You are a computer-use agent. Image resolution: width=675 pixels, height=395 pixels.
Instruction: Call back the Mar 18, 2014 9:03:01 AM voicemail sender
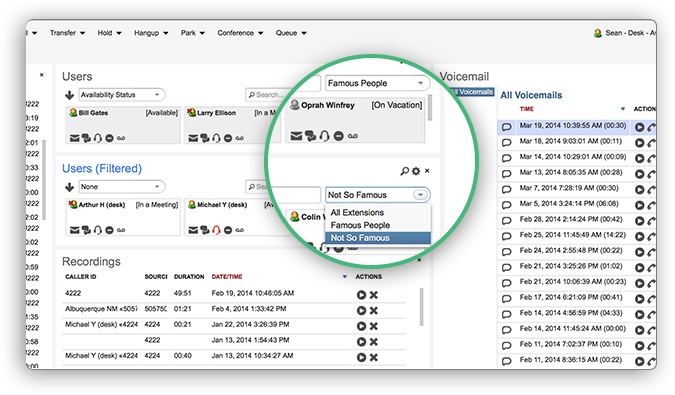tap(651, 143)
